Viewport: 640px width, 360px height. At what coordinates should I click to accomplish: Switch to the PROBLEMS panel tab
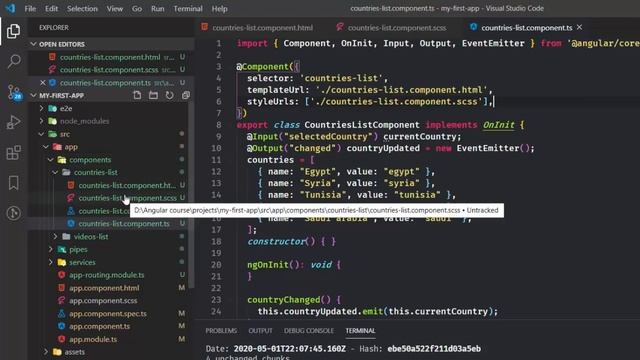[221, 331]
